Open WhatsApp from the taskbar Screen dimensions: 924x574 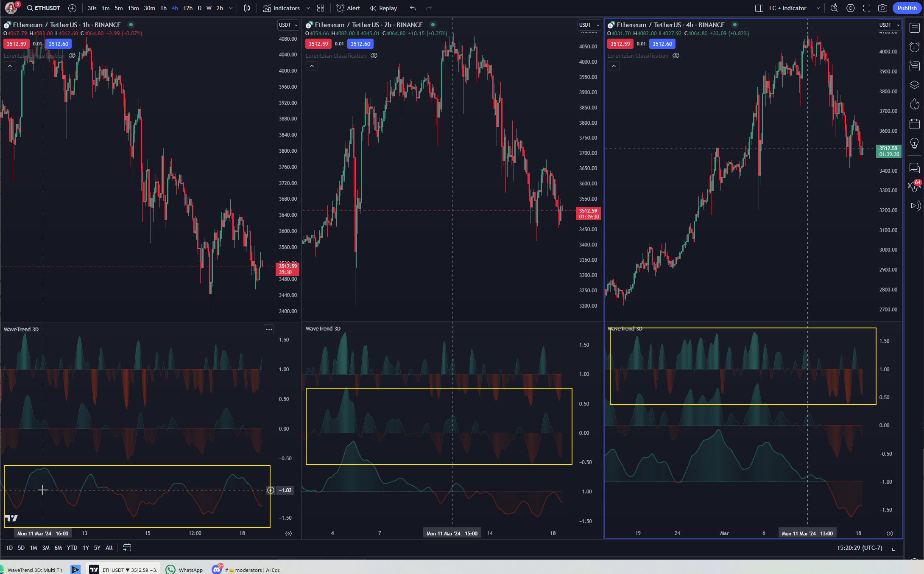tap(184, 570)
